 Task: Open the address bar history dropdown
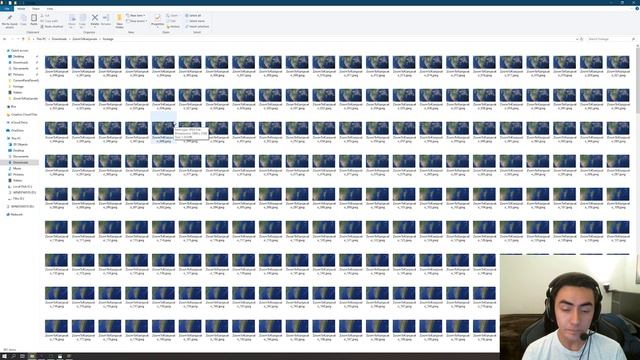[x=577, y=39]
